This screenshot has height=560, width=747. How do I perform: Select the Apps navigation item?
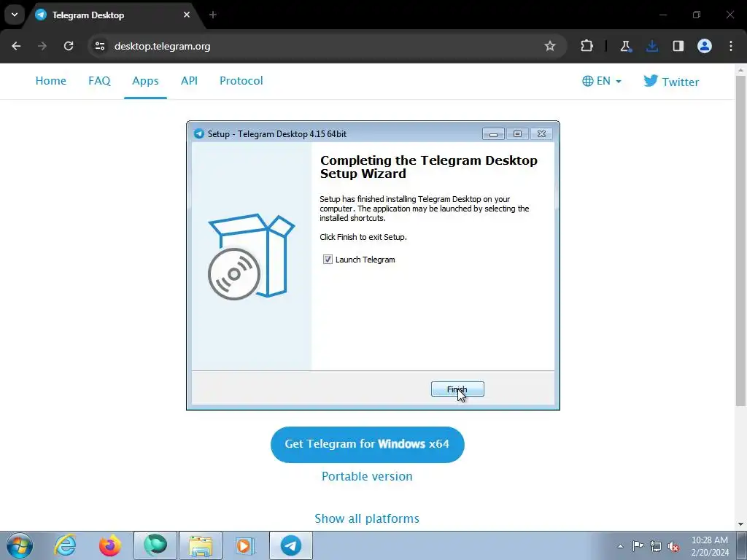[x=145, y=81]
